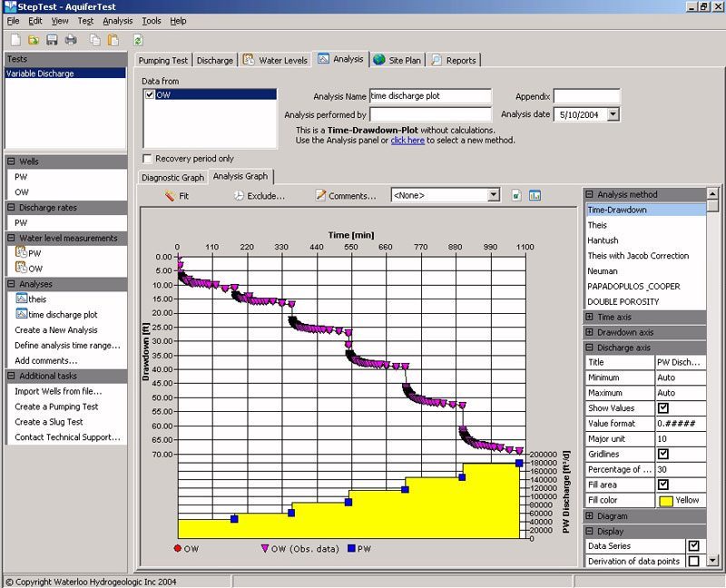The image size is (726, 588).
Task: Expand the Drawdown axis section
Action: click(x=589, y=332)
